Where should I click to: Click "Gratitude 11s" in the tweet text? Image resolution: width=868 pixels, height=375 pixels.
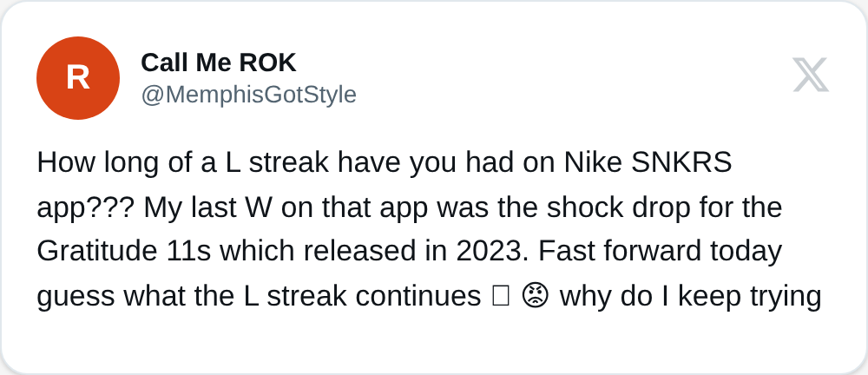126,252
